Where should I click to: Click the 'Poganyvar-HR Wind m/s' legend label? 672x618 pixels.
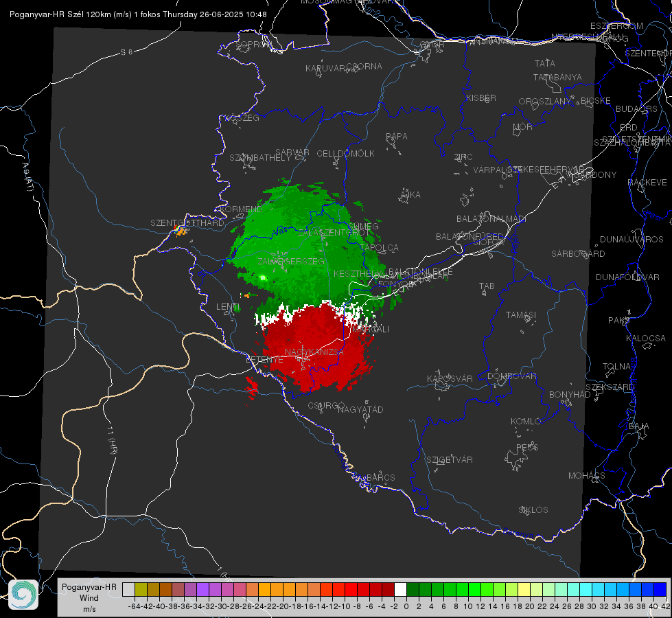[x=89, y=597]
